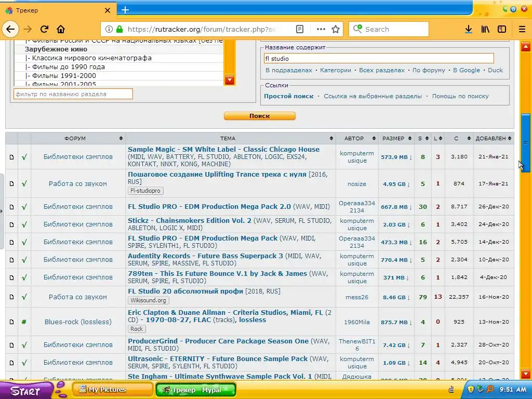Open the downloads arrow icon

coord(469,29)
